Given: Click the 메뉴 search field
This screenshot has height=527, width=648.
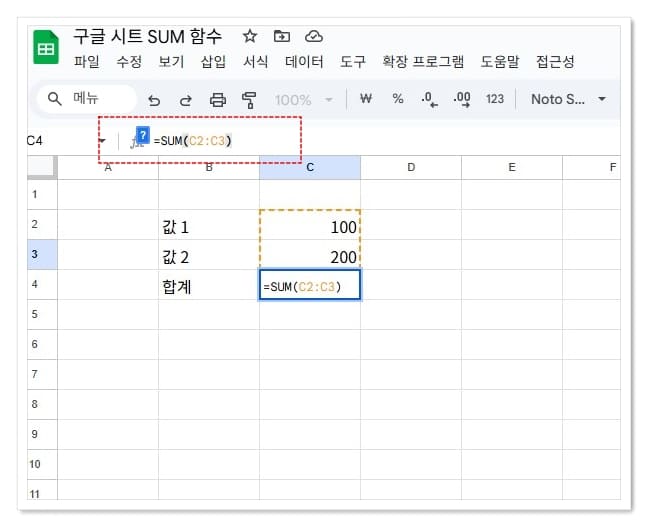Looking at the screenshot, I should (86, 99).
